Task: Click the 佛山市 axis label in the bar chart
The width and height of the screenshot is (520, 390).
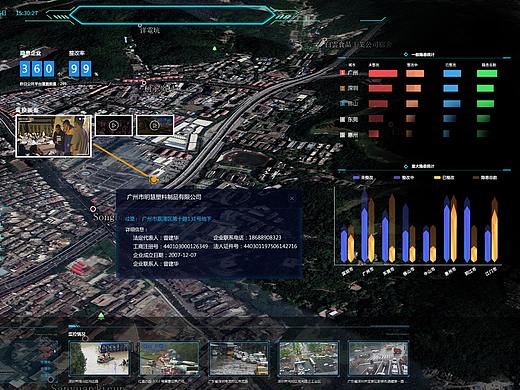Action: (x=408, y=272)
